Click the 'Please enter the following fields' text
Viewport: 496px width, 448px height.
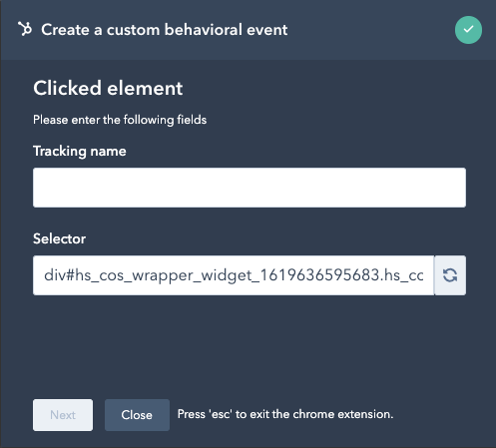tap(120, 120)
